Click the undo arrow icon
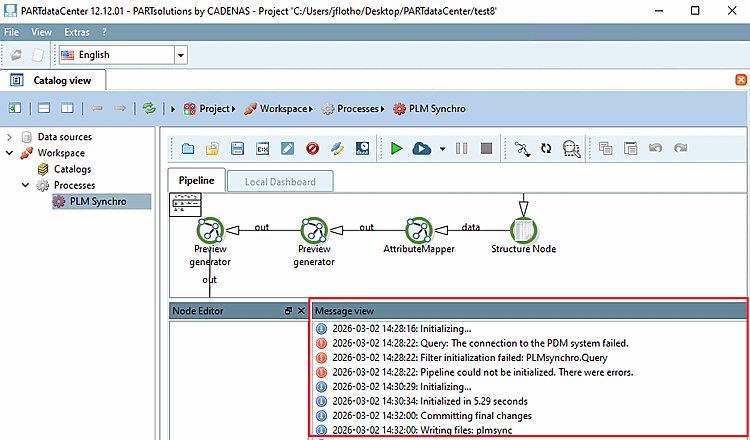 [655, 149]
